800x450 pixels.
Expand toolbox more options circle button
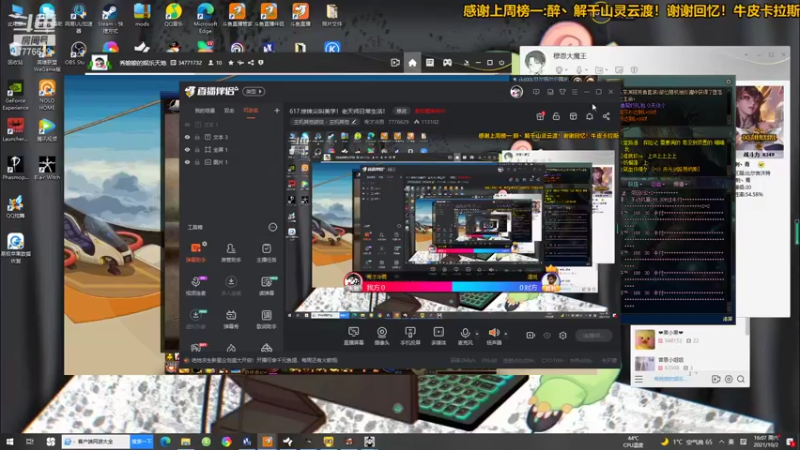[272, 227]
